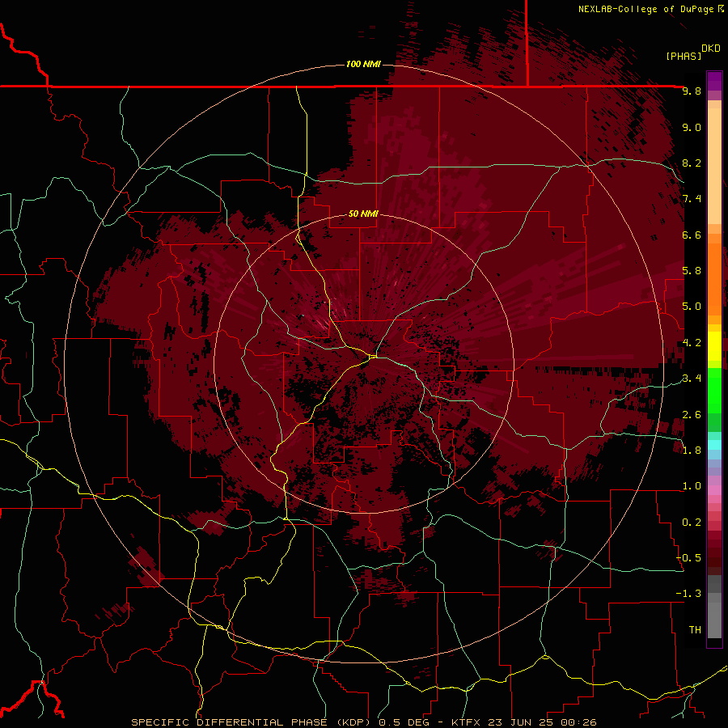Click the 1.0 scale value
The image size is (728, 728).
coord(692,486)
